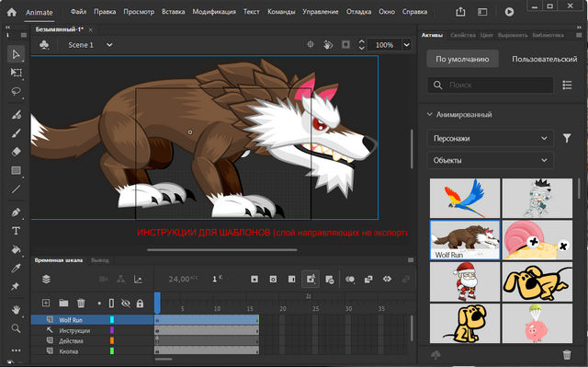Open the workspace switcher icon

point(482,12)
